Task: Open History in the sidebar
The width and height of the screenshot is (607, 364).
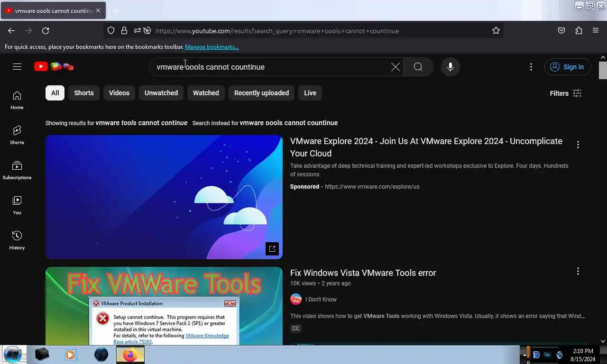Action: [17, 240]
